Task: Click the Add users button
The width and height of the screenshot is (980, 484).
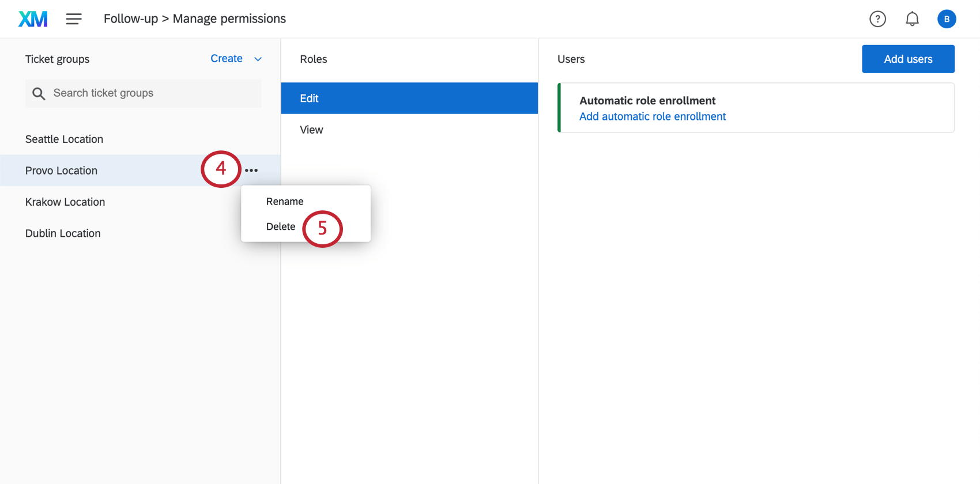Action: pyautogui.click(x=908, y=59)
